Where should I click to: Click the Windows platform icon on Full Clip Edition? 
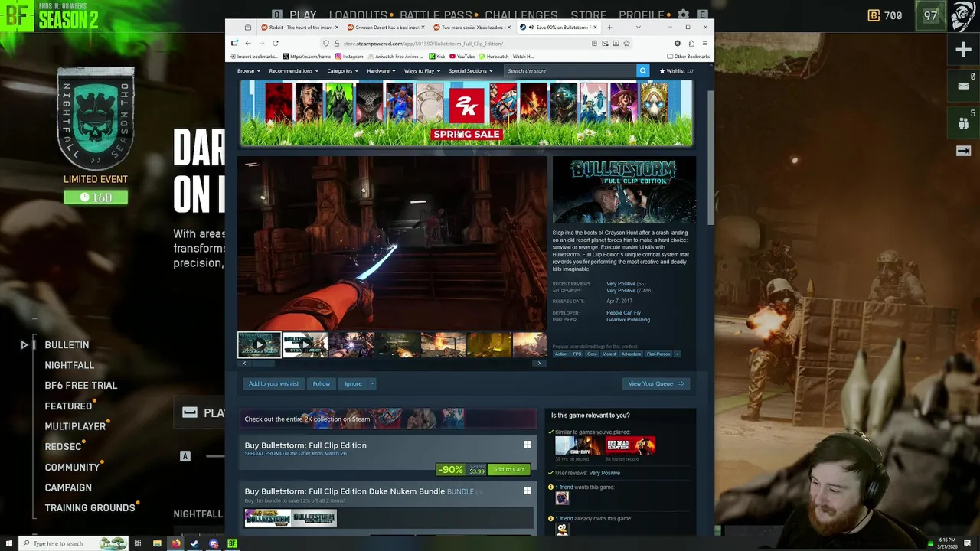528,445
